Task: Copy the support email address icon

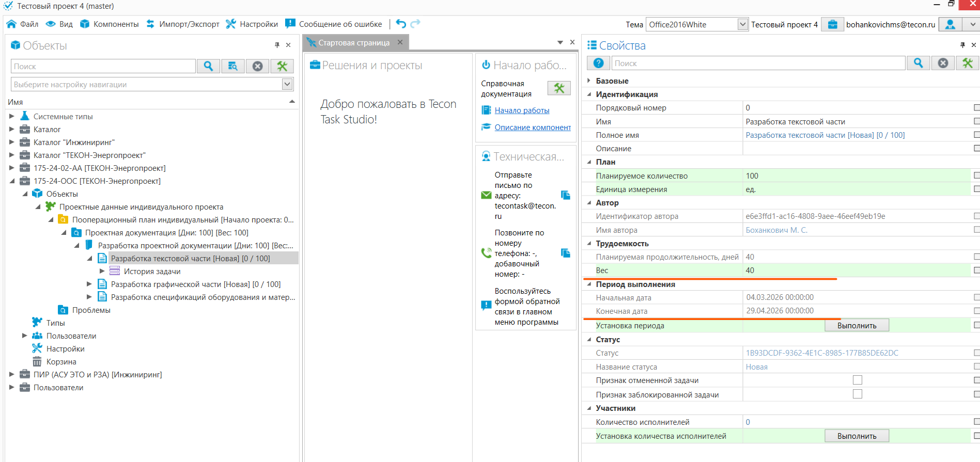Action: coord(566,195)
